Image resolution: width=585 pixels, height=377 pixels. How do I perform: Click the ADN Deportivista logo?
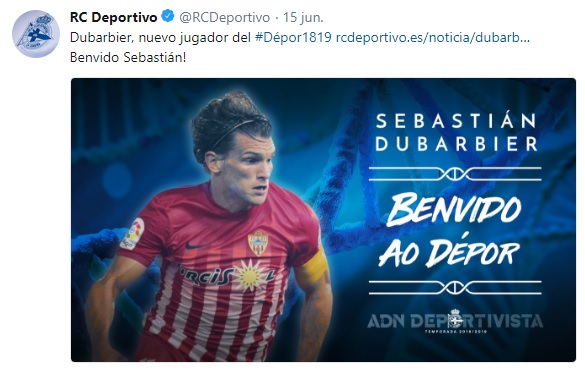coord(455,321)
